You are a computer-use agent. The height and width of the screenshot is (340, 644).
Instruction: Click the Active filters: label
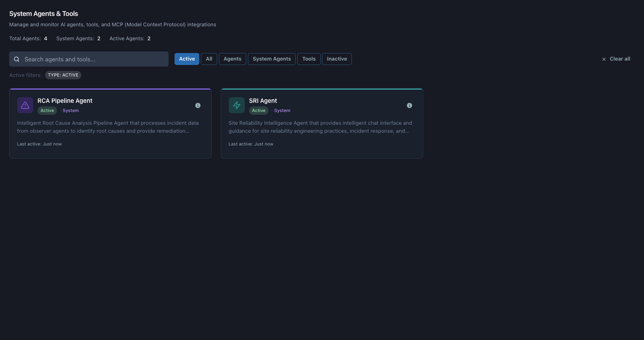(26, 75)
